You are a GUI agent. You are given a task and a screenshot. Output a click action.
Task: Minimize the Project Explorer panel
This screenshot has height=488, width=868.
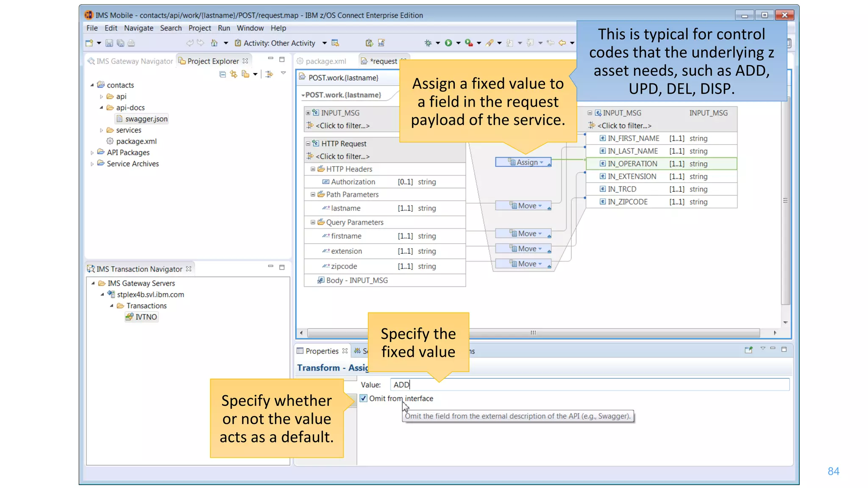click(x=270, y=59)
